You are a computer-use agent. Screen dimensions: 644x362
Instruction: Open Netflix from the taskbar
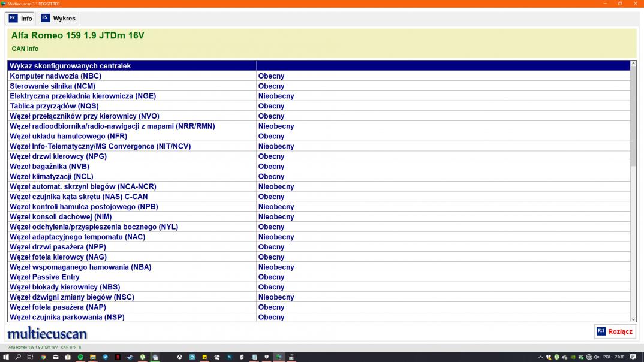[118, 357]
